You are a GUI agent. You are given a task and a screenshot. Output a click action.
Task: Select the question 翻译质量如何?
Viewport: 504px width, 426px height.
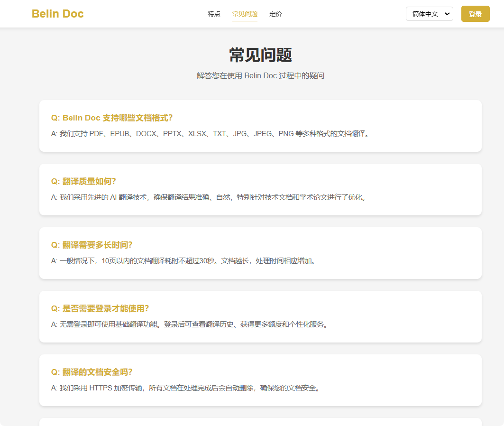coord(83,181)
